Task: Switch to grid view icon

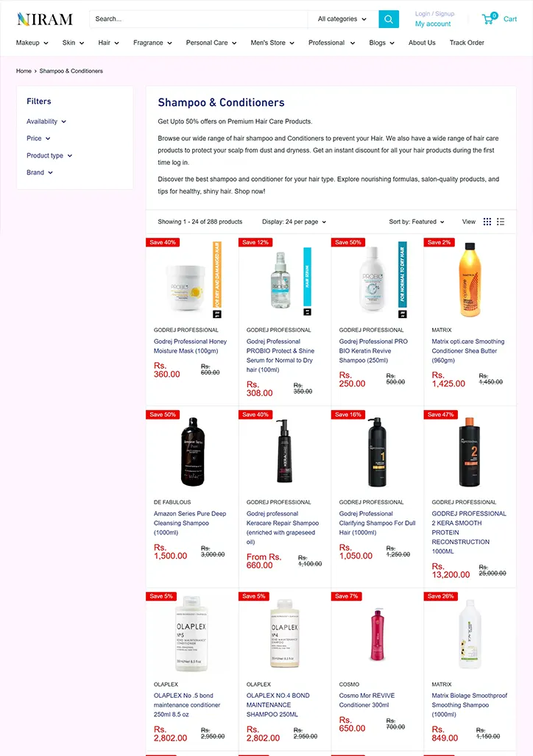Action: (487, 222)
